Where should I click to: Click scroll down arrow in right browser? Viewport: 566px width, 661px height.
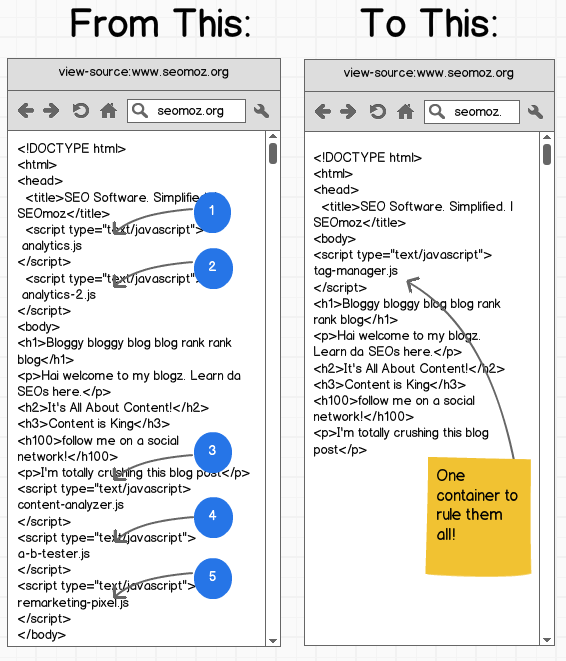pyautogui.click(x=547, y=640)
